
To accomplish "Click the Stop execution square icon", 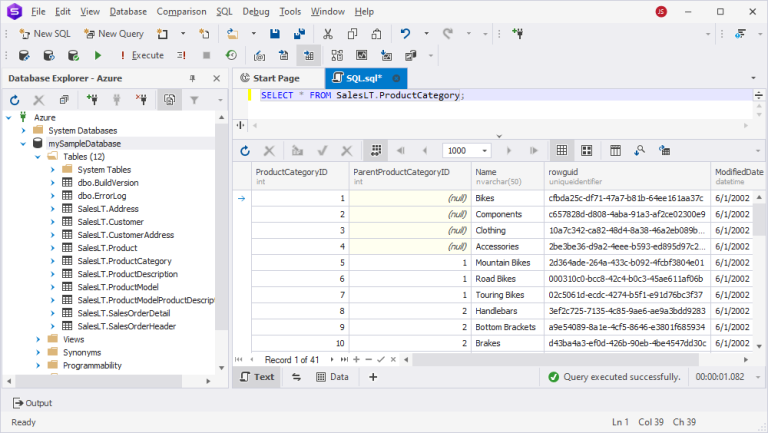I will click(206, 55).
